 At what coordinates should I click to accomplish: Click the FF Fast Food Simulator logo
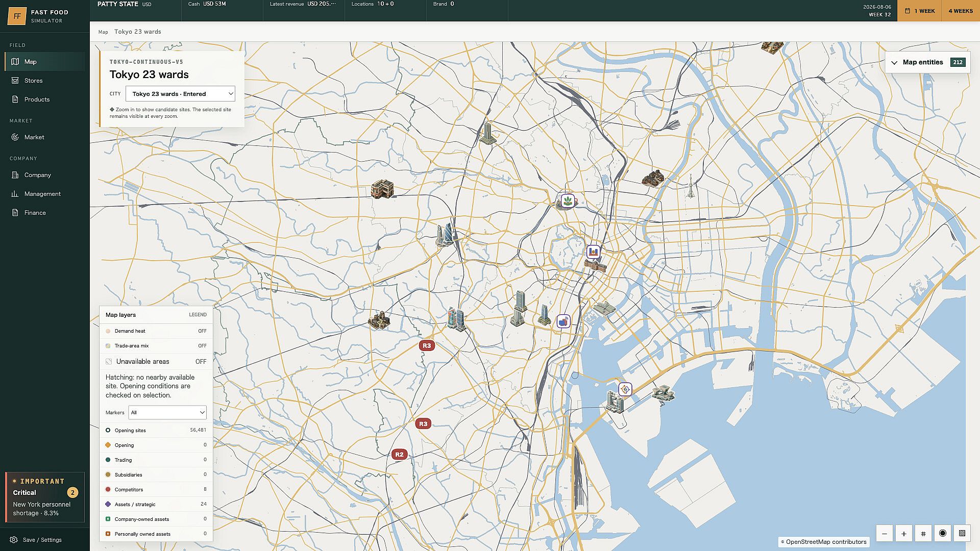tap(17, 16)
